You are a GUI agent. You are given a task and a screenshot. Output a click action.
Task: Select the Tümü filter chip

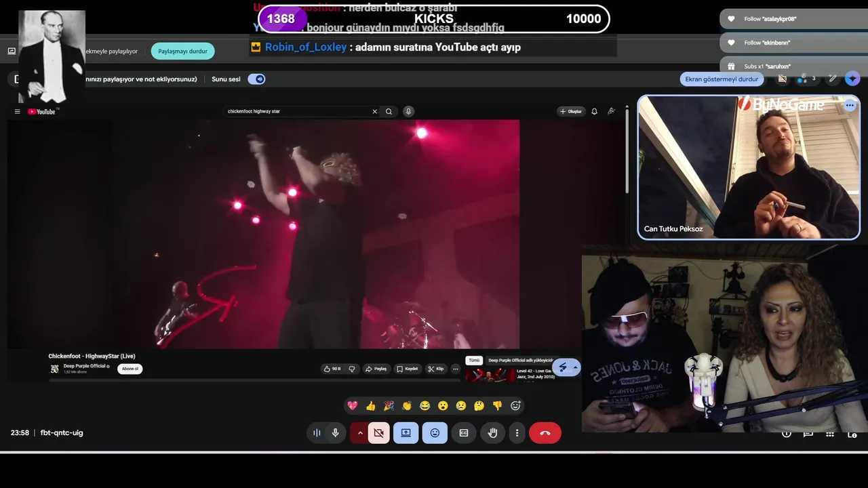(x=474, y=361)
